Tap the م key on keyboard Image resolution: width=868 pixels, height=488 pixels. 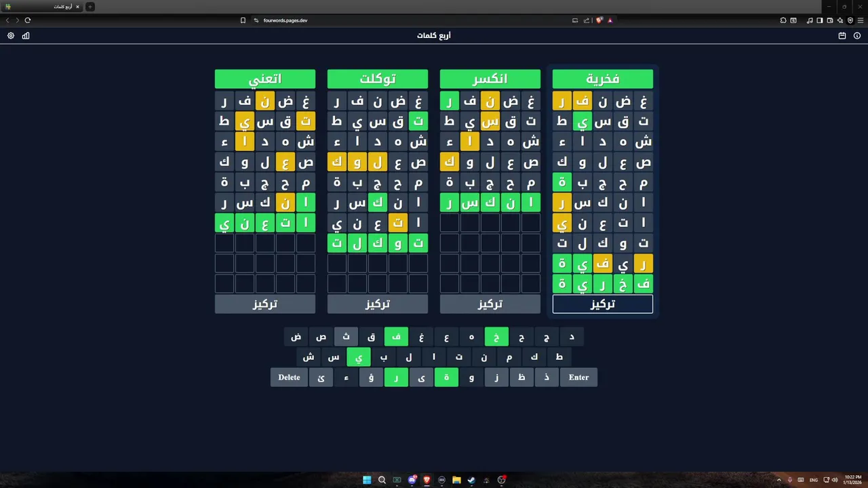pos(509,357)
